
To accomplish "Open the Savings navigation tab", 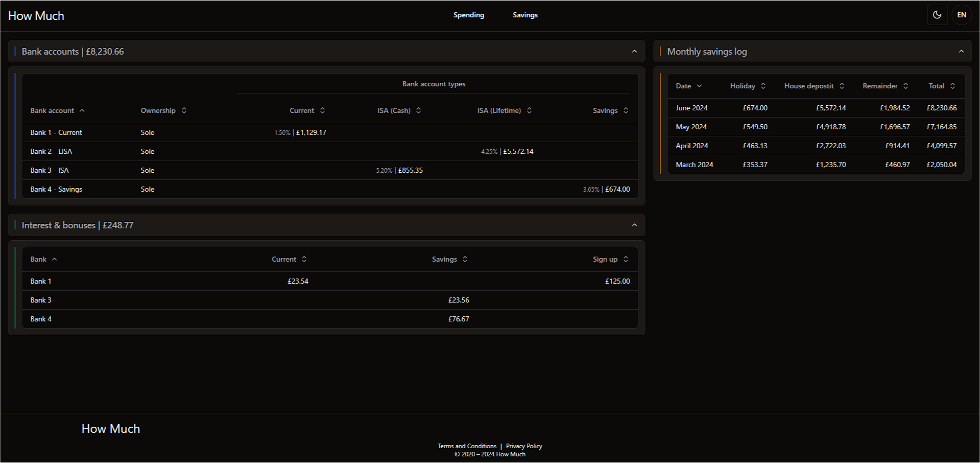I will click(x=525, y=15).
